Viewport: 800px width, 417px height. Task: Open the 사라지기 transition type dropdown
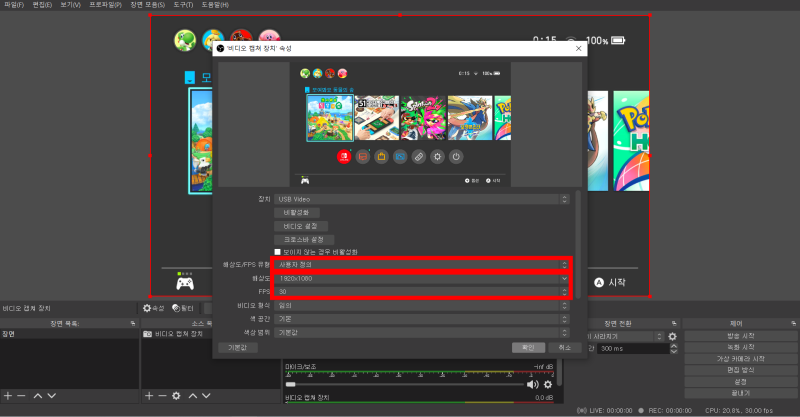pyautogui.click(x=625, y=336)
